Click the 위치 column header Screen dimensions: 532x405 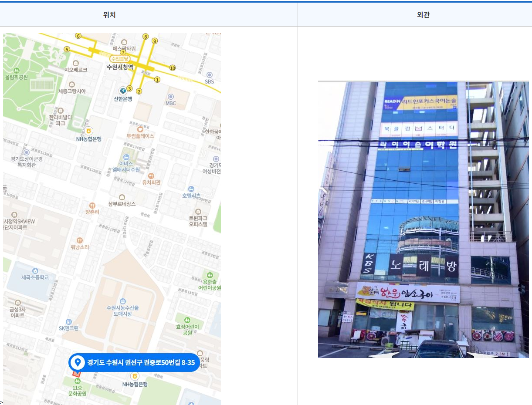point(109,15)
